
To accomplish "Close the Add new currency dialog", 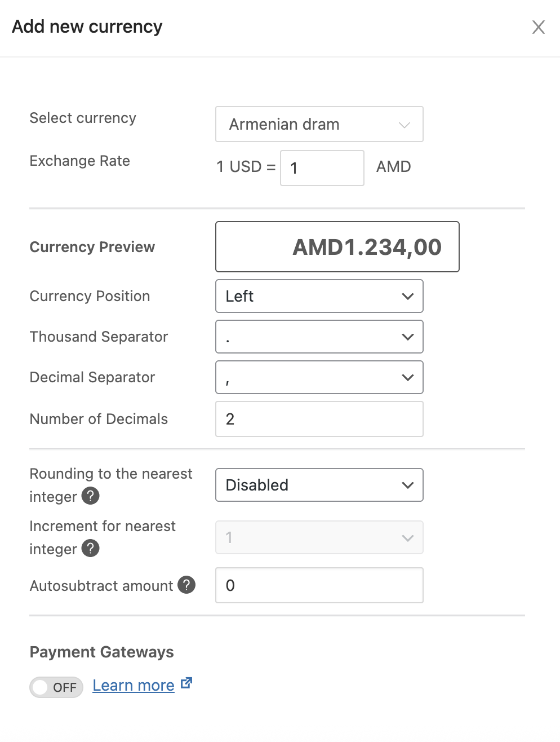I will 538,27.
